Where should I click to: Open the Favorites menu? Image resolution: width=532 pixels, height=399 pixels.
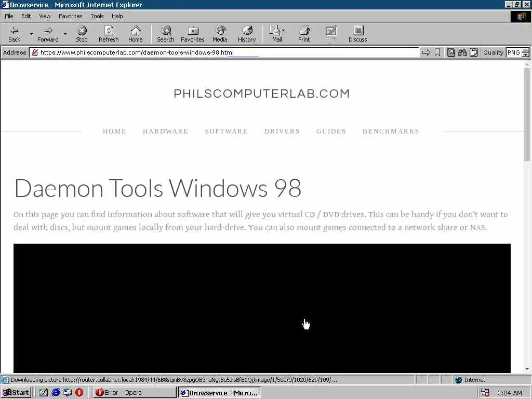70,16
